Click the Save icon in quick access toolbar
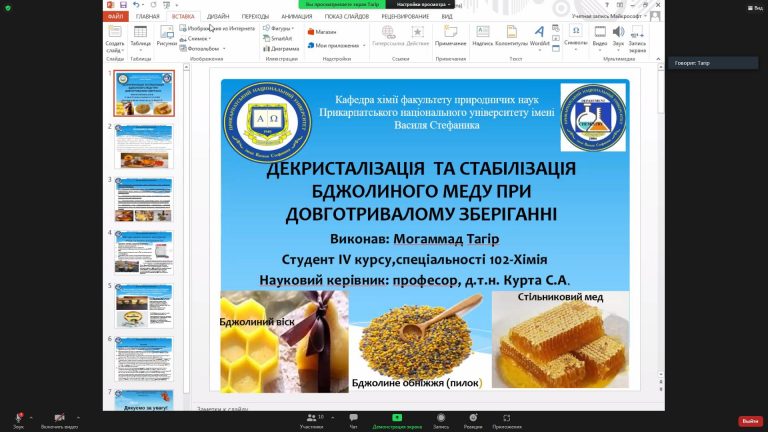Image resolution: width=768 pixels, height=432 pixels. [x=123, y=5]
